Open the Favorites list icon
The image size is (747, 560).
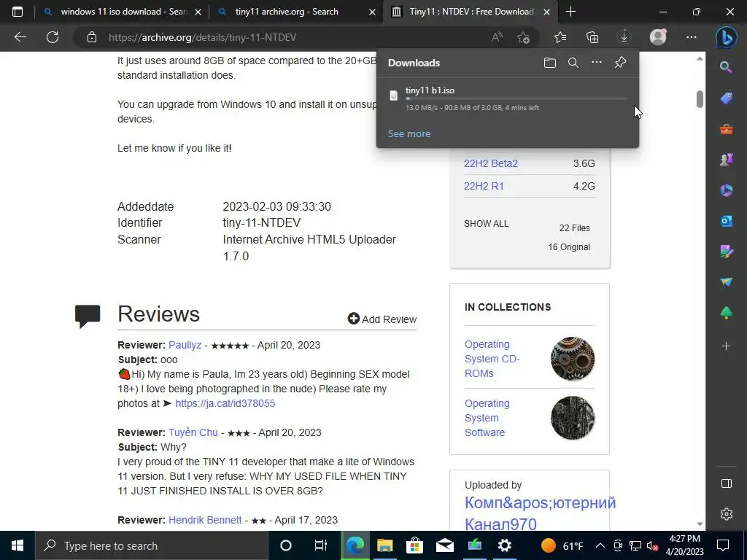(x=560, y=37)
